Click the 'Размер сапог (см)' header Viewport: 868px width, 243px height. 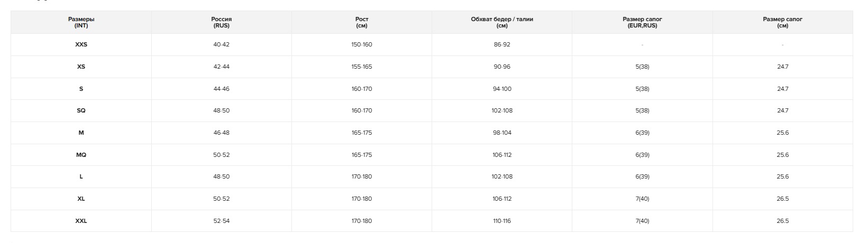(782, 22)
